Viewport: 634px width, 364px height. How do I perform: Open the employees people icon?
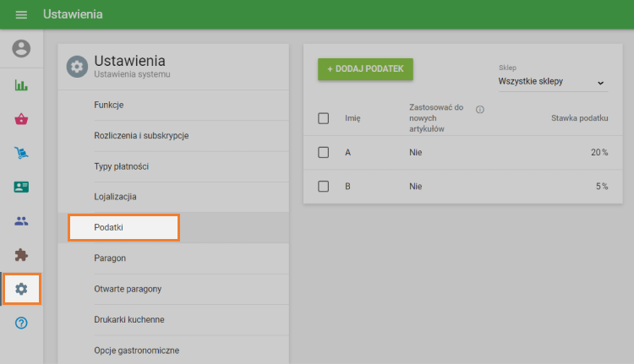click(x=21, y=221)
